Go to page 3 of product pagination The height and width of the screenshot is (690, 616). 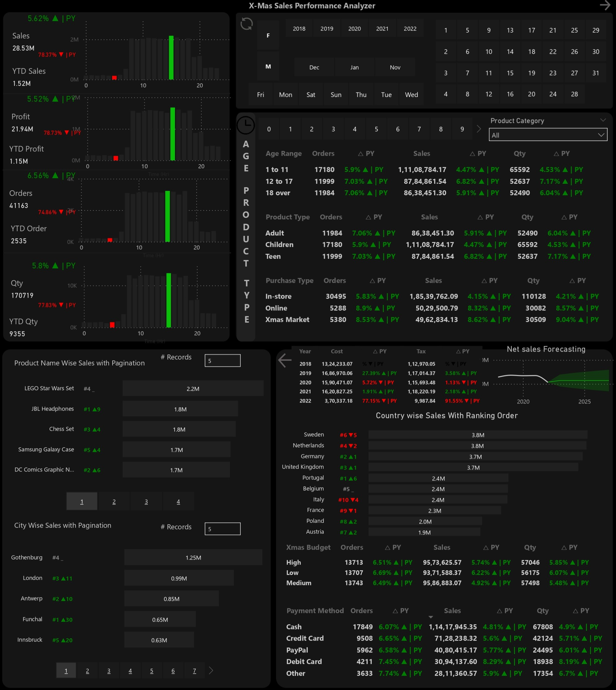tap(146, 502)
